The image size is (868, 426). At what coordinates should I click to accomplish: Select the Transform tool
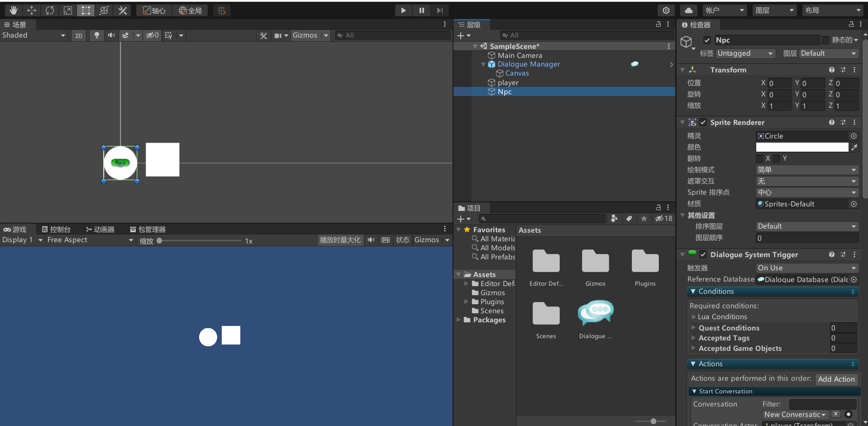click(x=104, y=10)
